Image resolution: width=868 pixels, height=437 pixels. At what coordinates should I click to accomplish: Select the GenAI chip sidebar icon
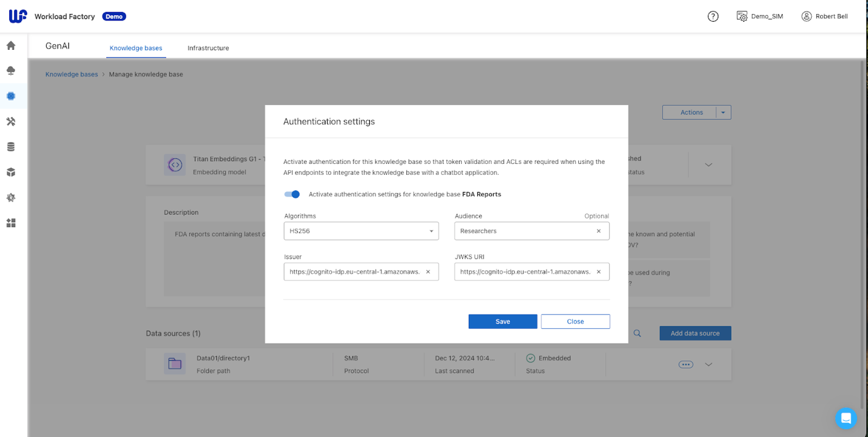tap(11, 96)
